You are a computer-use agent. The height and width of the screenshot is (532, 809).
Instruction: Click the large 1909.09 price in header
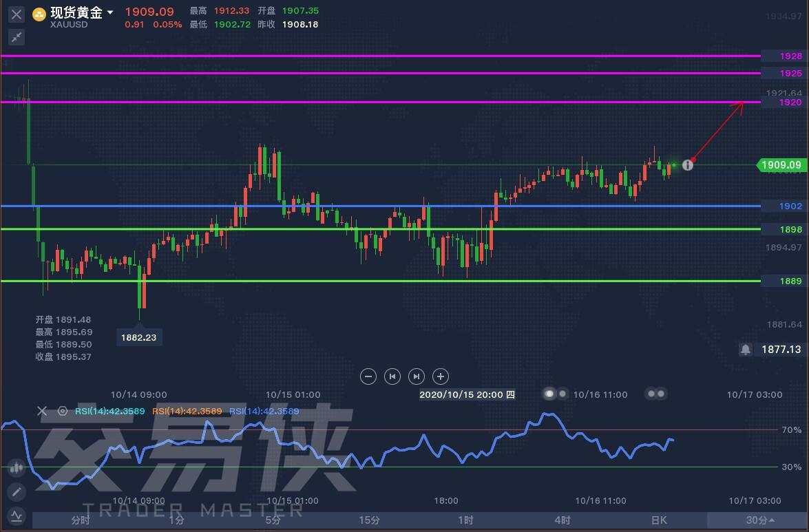click(149, 11)
